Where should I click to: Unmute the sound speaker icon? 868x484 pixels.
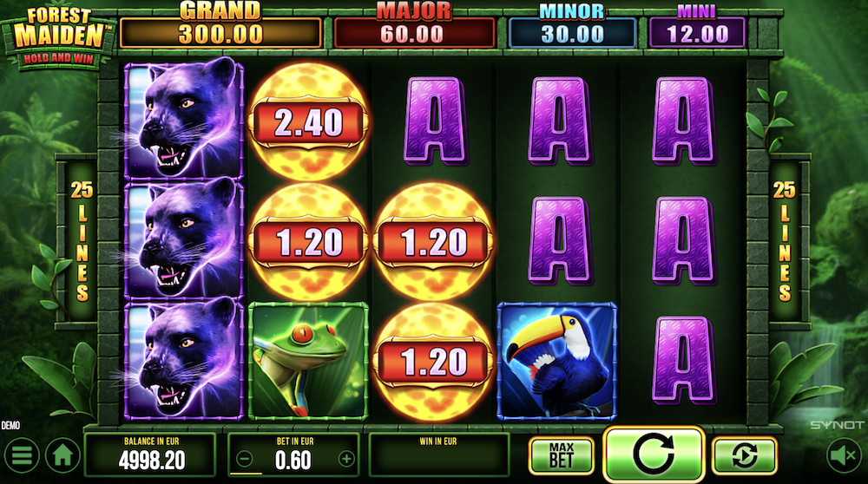tap(844, 455)
